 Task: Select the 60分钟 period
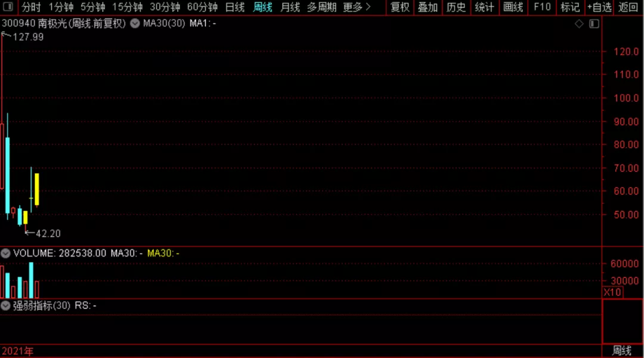tap(202, 7)
